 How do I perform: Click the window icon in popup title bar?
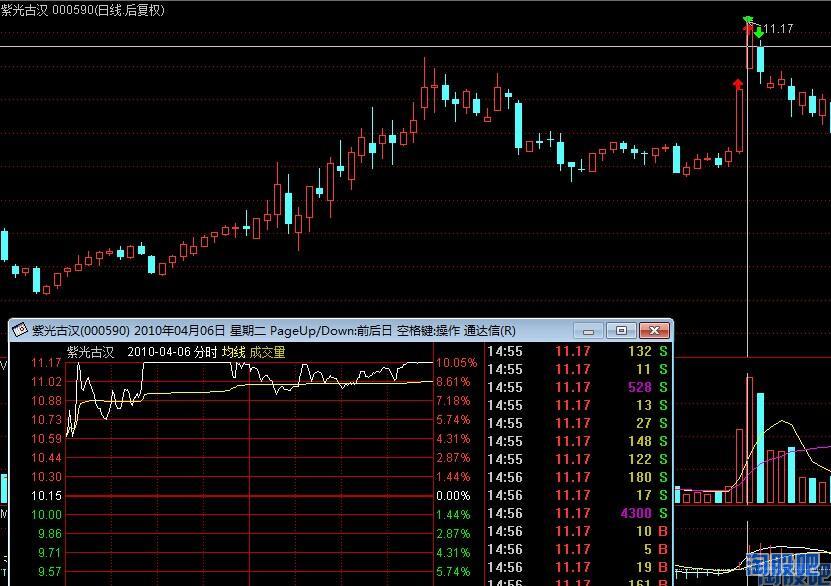(x=20, y=330)
